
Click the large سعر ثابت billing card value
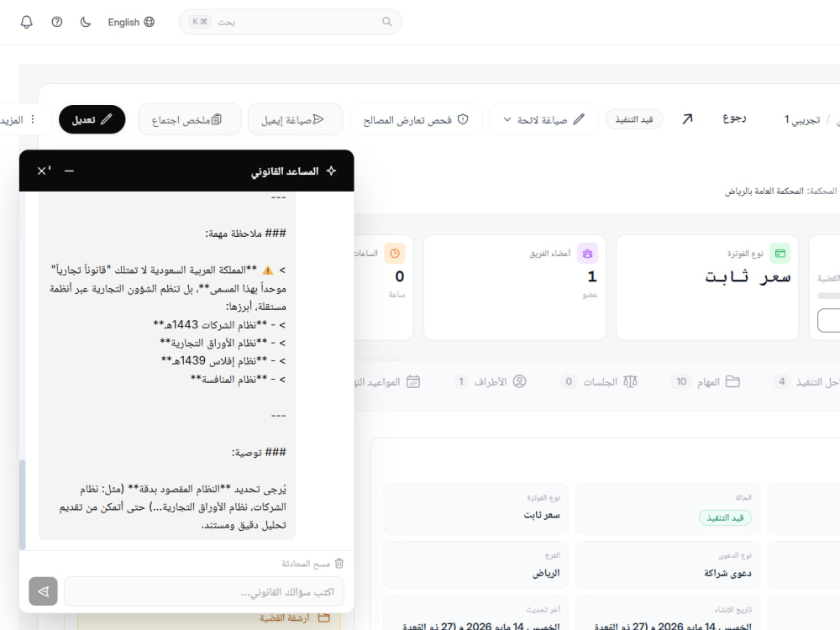coord(748,277)
